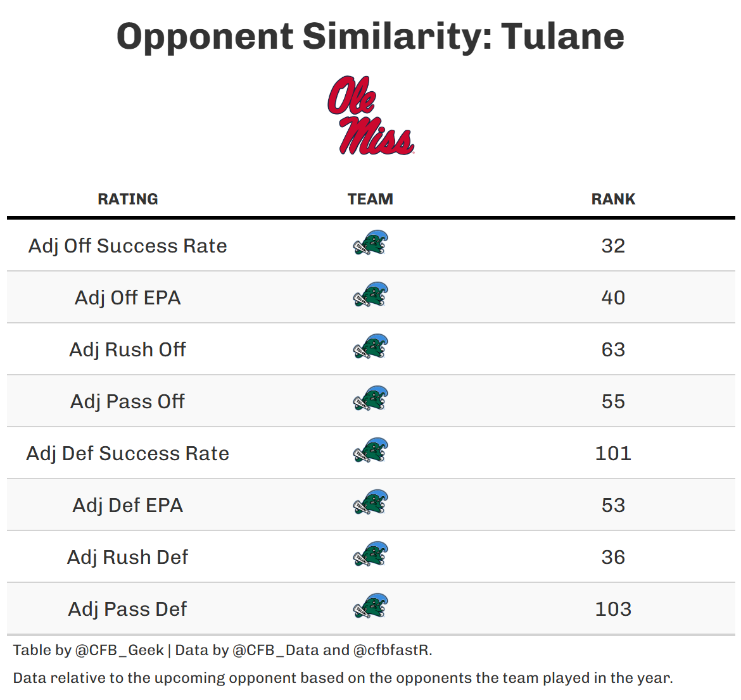Click Tulane logo in Adj Def Success Rate row

(x=370, y=451)
